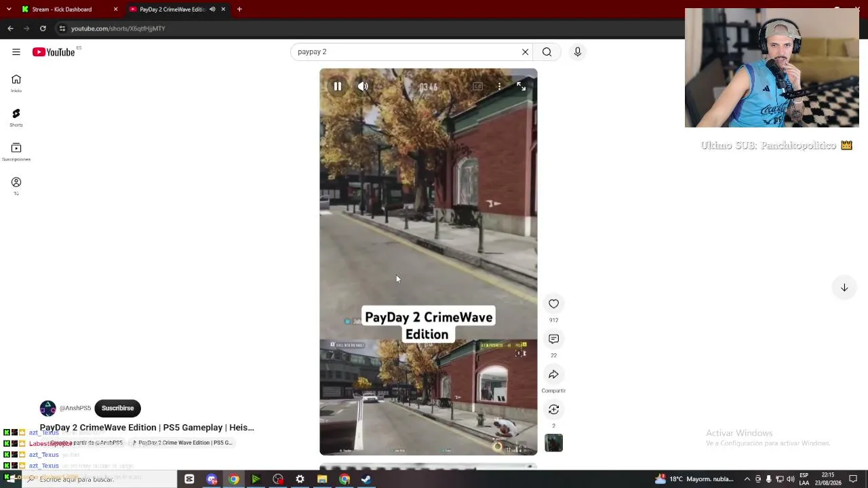
Task: View site information in the address bar
Action: [62, 28]
